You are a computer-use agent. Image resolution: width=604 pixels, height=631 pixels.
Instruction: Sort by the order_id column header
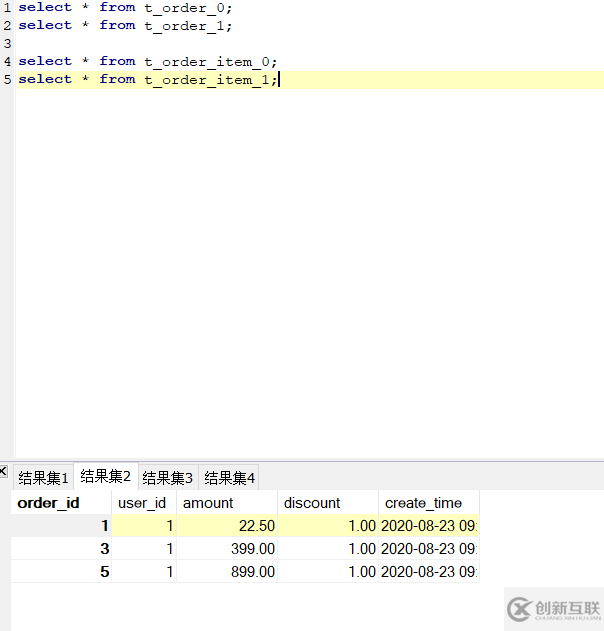(x=50, y=503)
